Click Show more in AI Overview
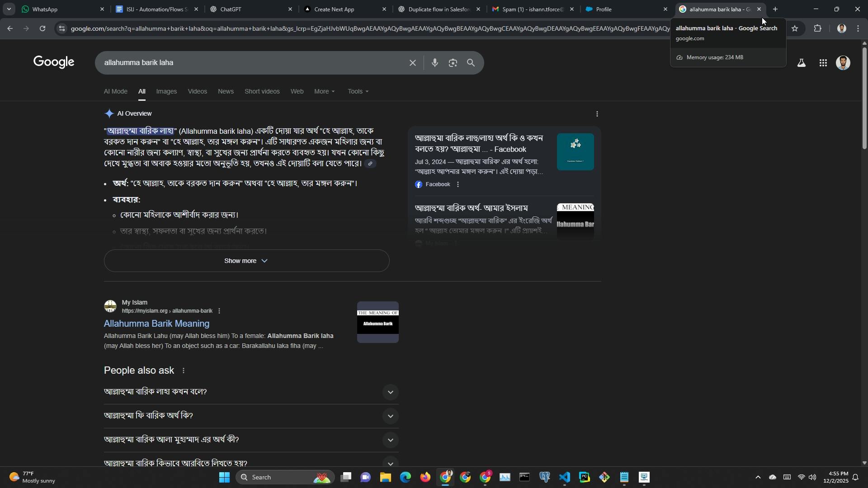 coord(246,261)
